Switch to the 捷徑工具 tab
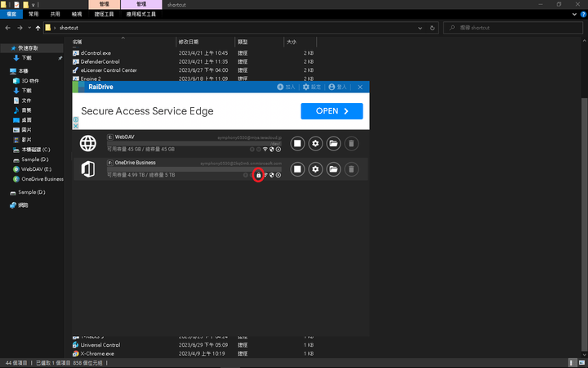Screen dimensions: 588x368 click(105, 14)
